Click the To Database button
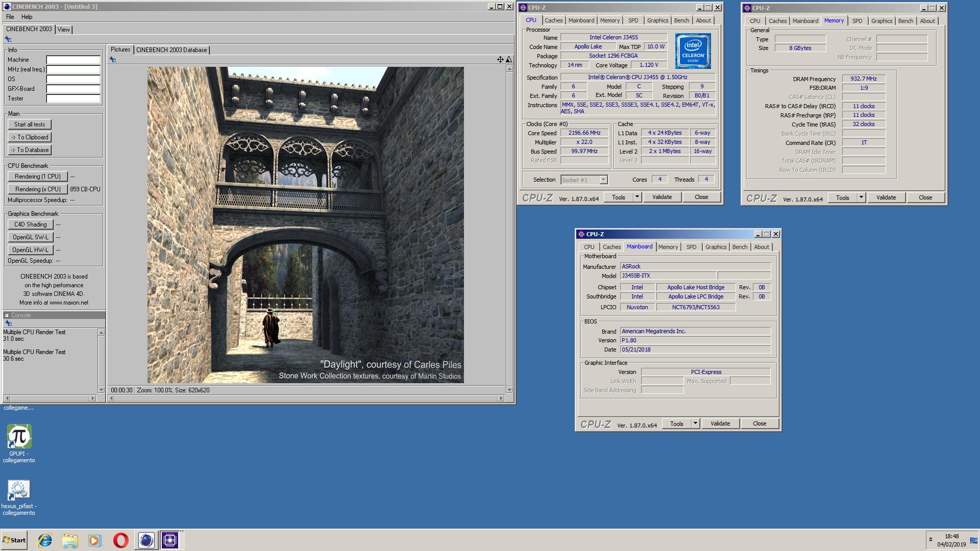 [30, 150]
